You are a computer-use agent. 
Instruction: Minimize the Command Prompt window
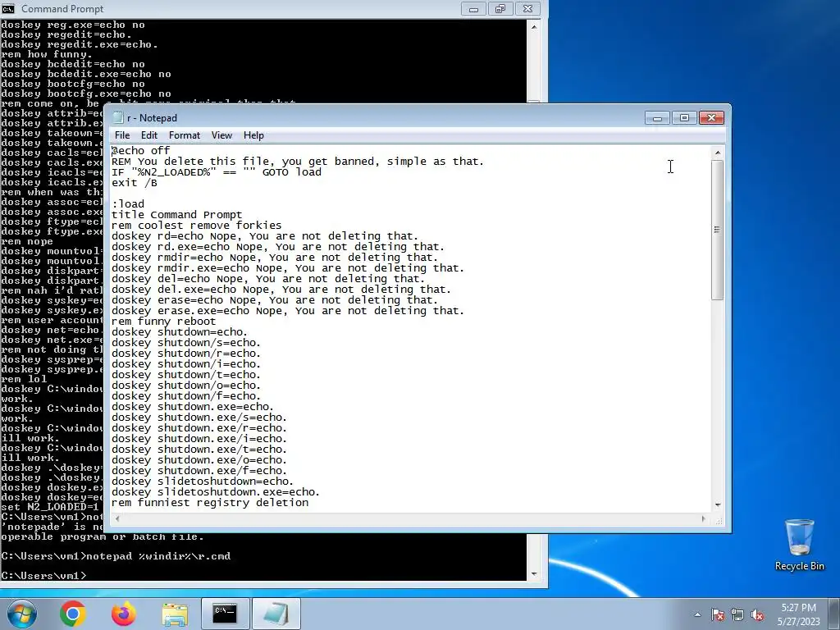(x=473, y=8)
